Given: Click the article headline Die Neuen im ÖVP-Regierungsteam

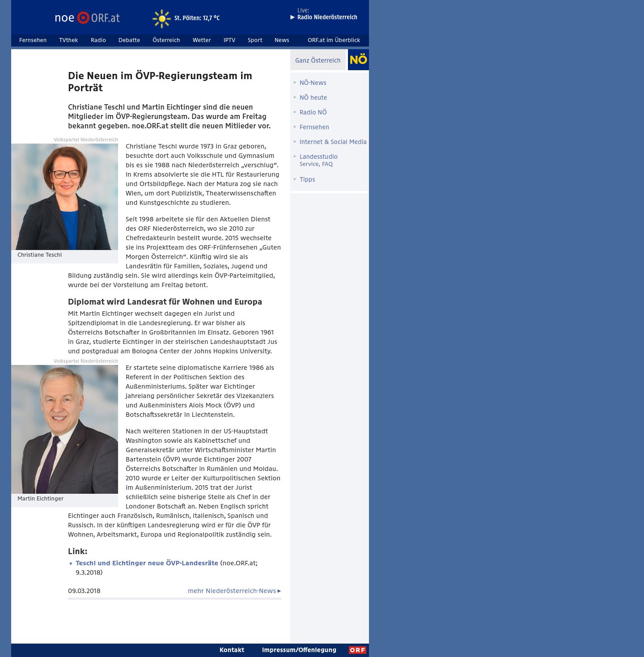Looking at the screenshot, I should [160, 82].
